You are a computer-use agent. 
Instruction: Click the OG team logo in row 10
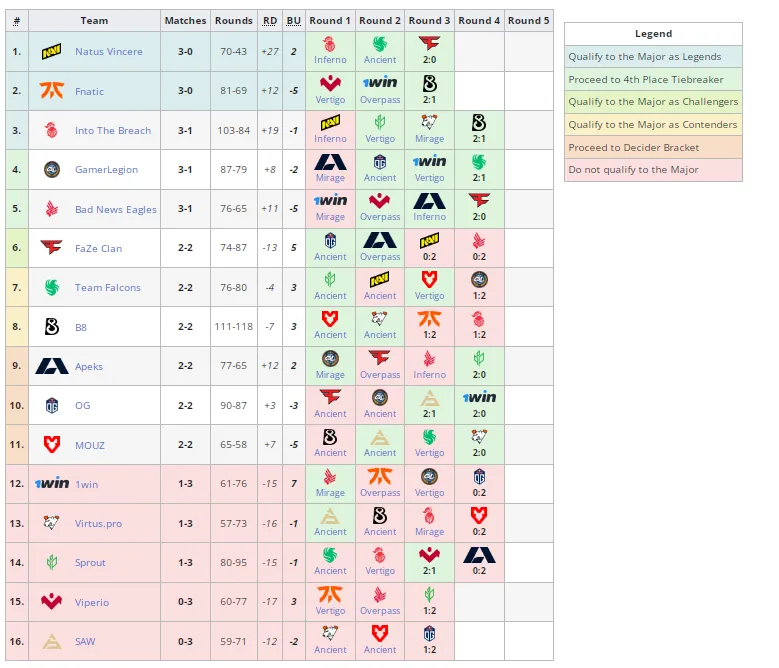(52, 405)
